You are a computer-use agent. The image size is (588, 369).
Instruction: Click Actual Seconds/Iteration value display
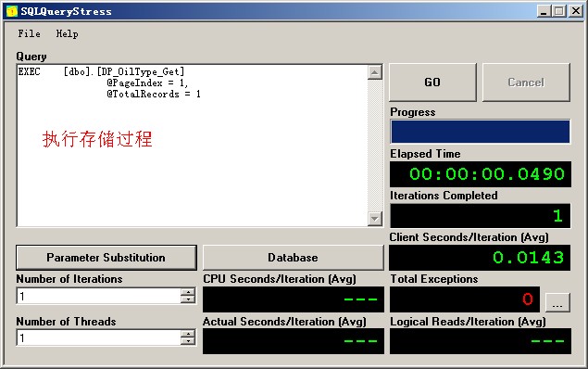(x=294, y=341)
